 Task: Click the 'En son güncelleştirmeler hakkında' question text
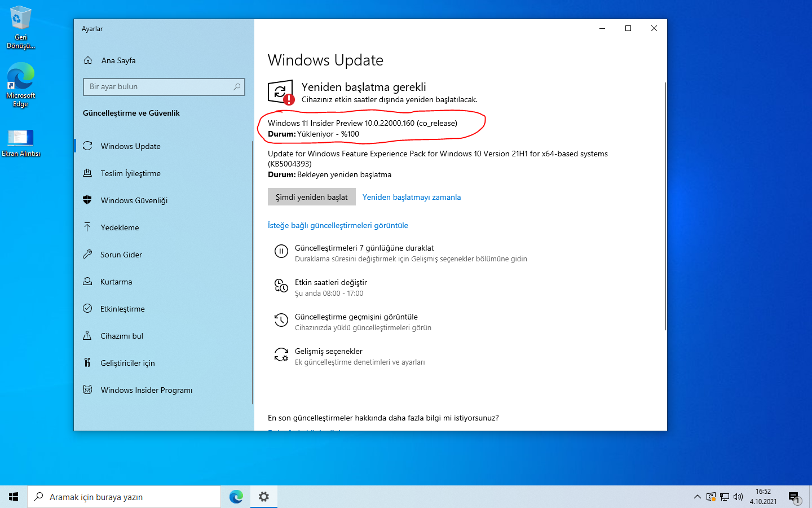click(383, 418)
